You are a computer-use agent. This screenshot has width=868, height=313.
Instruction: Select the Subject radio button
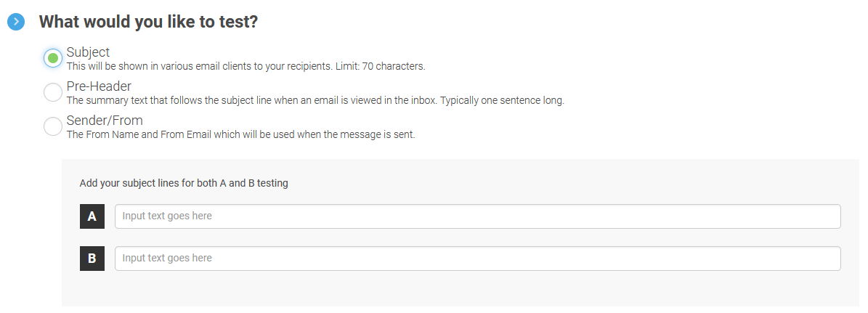[53, 57]
